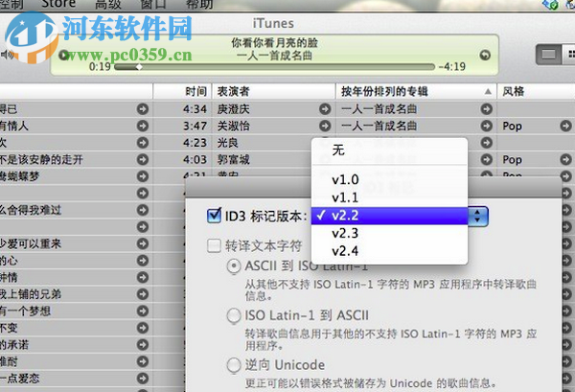Click arrow icon beside artist 庾澄庆

pos(325,109)
